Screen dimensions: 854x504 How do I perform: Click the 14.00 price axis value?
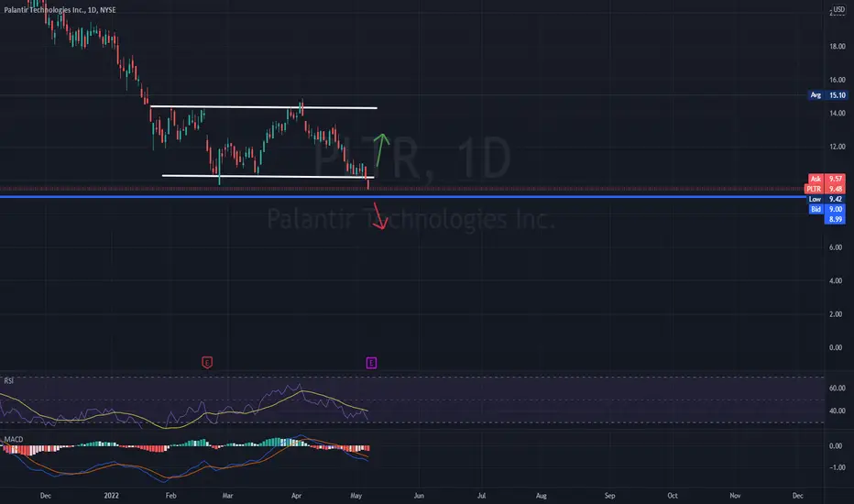pos(838,114)
